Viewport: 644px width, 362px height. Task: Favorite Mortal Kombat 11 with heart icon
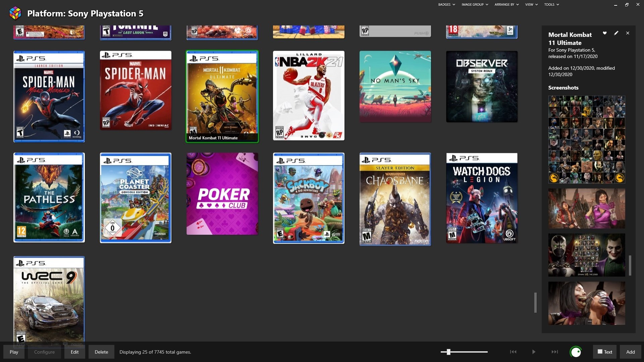coord(605,33)
